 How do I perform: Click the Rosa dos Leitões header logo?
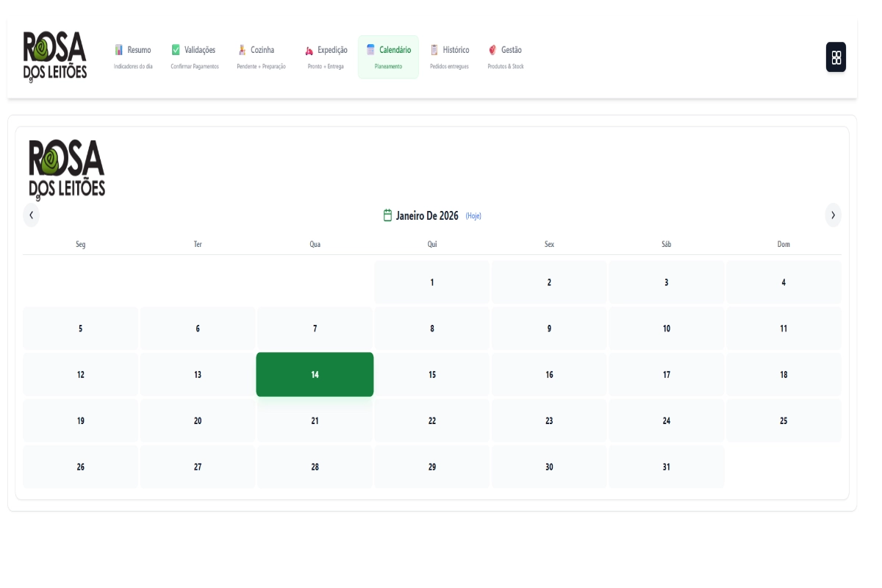pos(55,56)
